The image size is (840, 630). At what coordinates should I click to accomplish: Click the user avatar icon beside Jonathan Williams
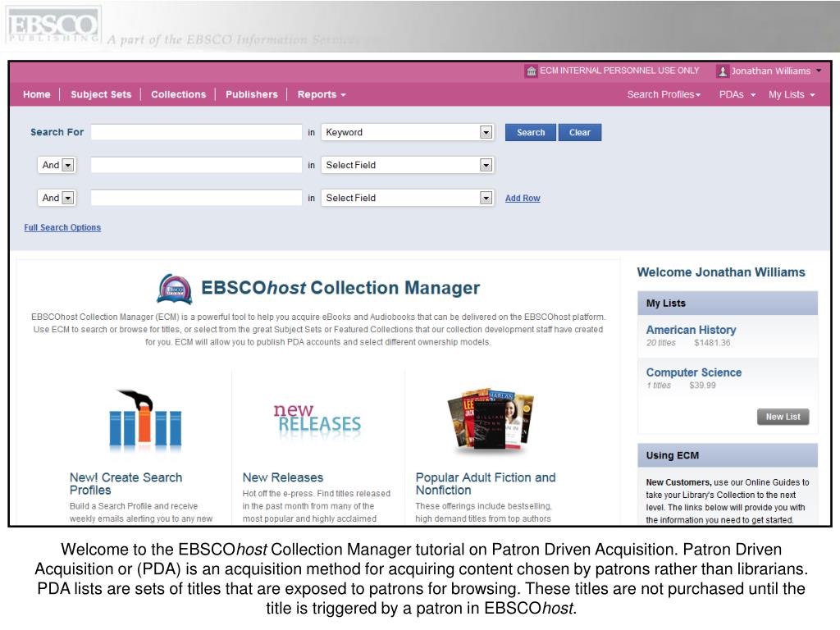pyautogui.click(x=722, y=71)
